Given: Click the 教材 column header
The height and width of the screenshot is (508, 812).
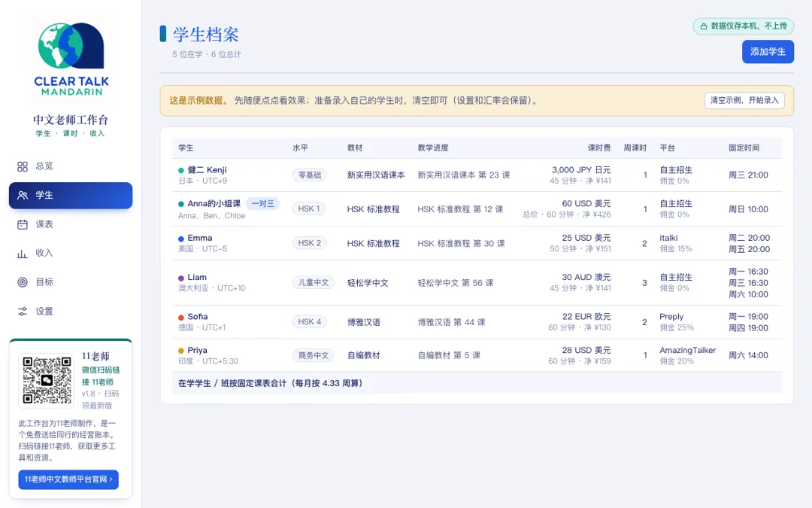Looking at the screenshot, I should (x=355, y=148).
